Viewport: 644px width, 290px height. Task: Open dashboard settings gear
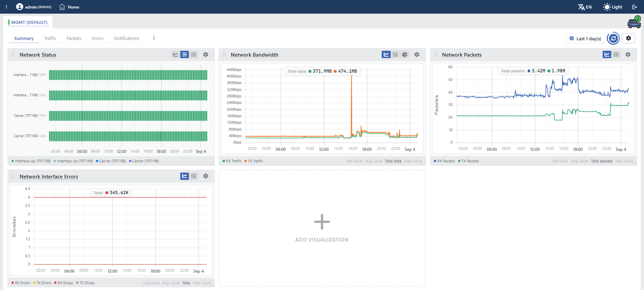[628, 38]
